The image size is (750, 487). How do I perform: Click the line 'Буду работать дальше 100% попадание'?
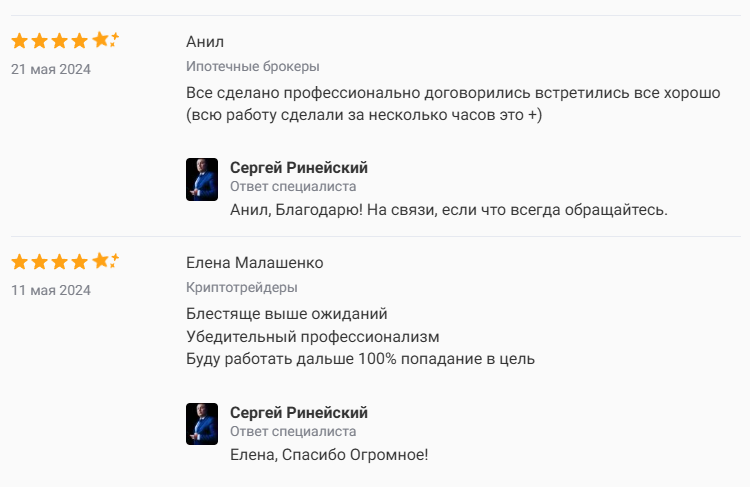click(361, 358)
